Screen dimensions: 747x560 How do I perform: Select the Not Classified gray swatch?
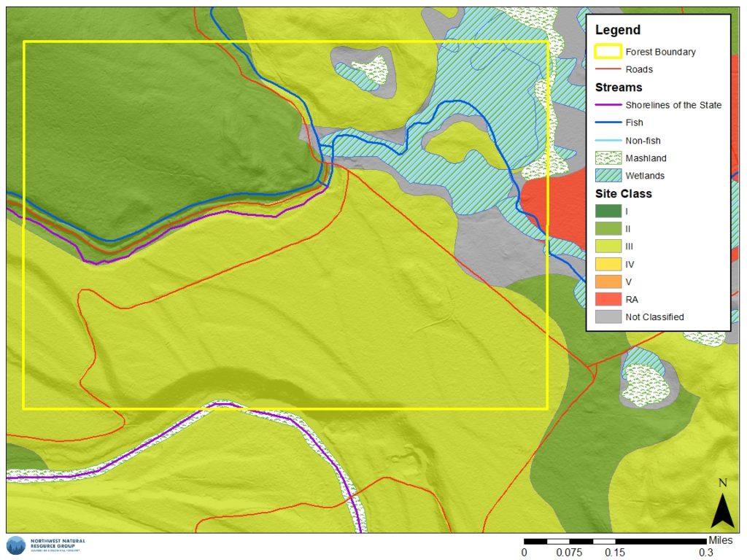[x=608, y=316]
